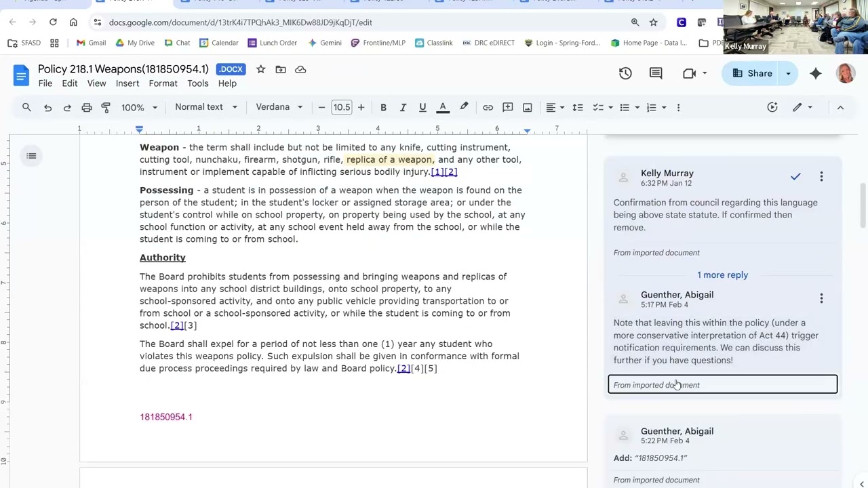
Task: Choose a text color
Action: 443,107
